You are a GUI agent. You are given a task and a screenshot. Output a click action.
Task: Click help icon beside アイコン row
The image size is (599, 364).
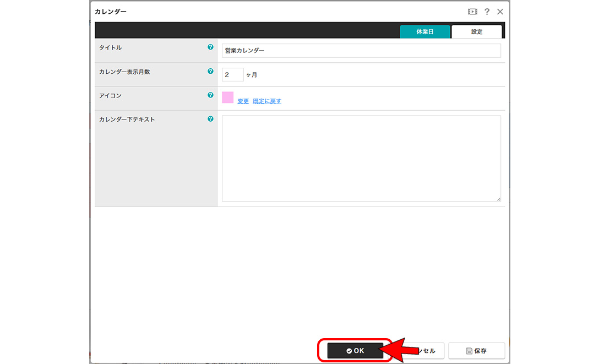pyautogui.click(x=210, y=95)
